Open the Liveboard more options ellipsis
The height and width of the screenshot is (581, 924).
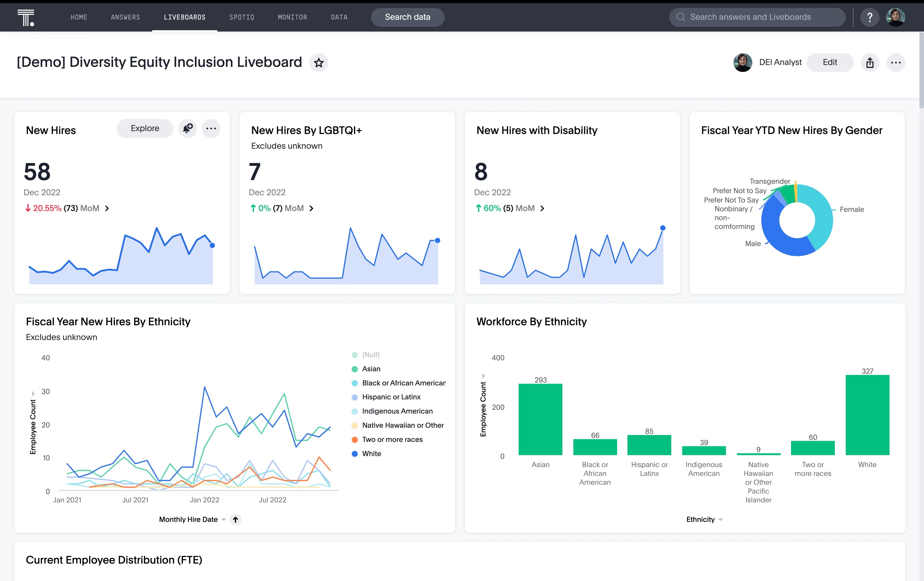click(896, 63)
